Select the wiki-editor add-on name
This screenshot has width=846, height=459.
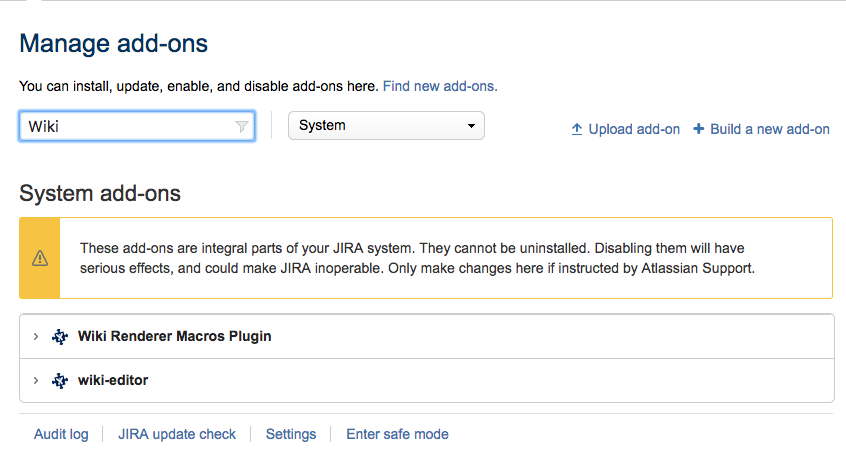pos(113,381)
